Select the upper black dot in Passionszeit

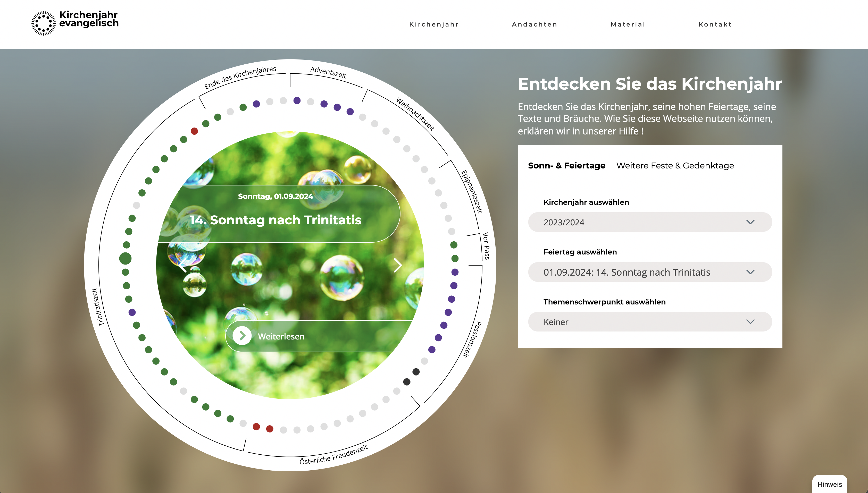[x=416, y=372]
